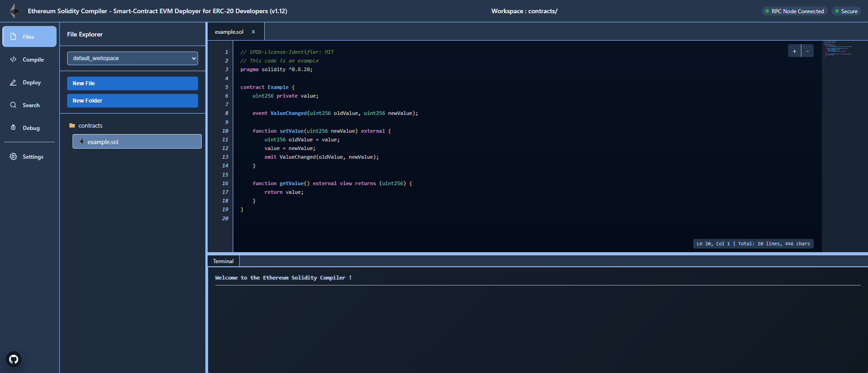Click the setValue function name
This screenshot has height=373, width=868.
coord(292,131)
